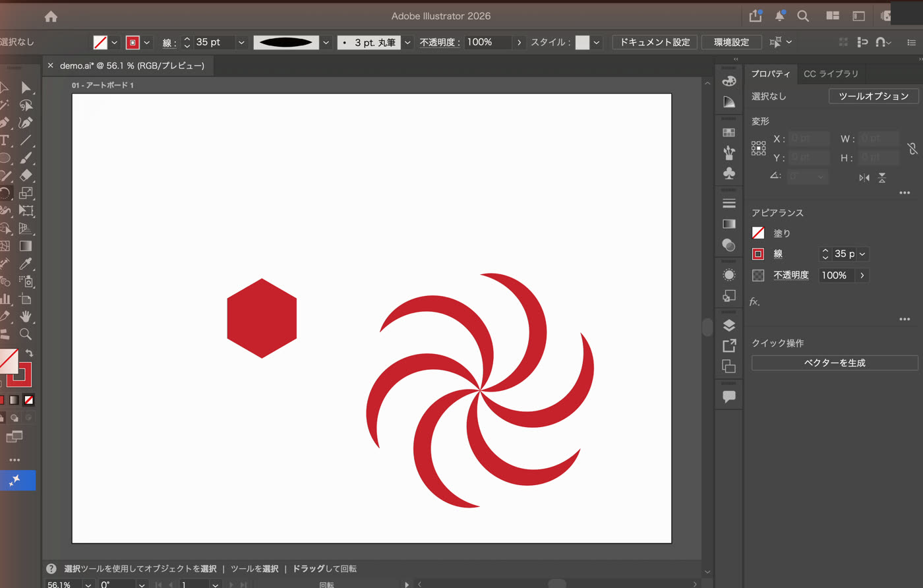923x588 pixels.
Task: Select the Hand tool
Action: pyautogui.click(x=26, y=316)
